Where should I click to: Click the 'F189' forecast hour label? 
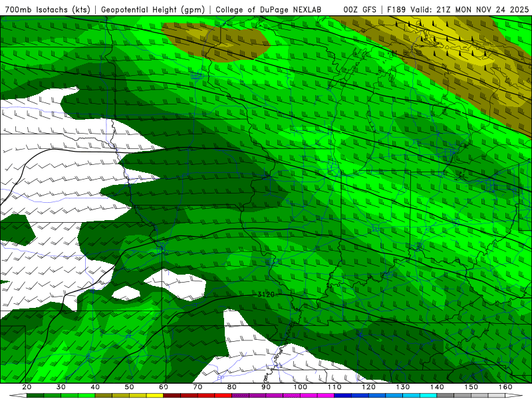(x=396, y=9)
